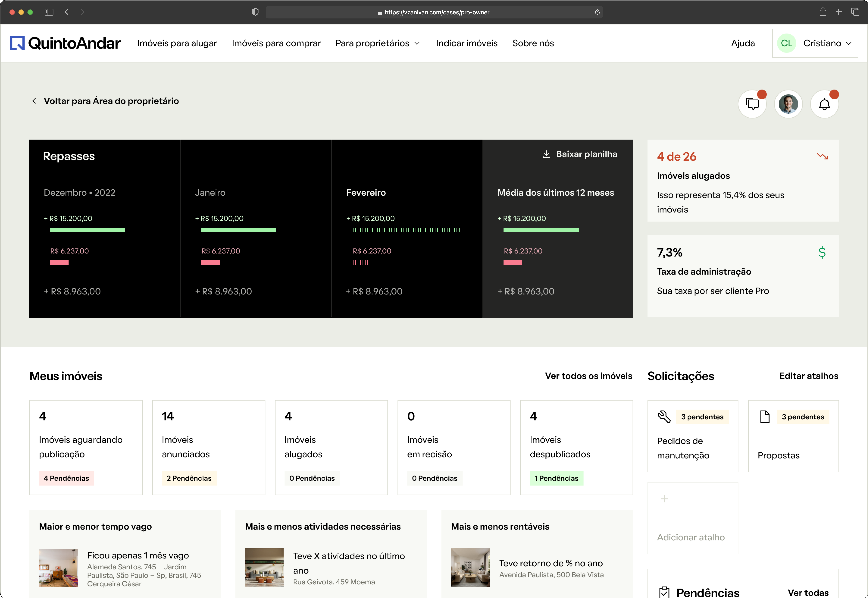The image size is (868, 598).
Task: Go back with the browser back arrow
Action: [x=67, y=12]
